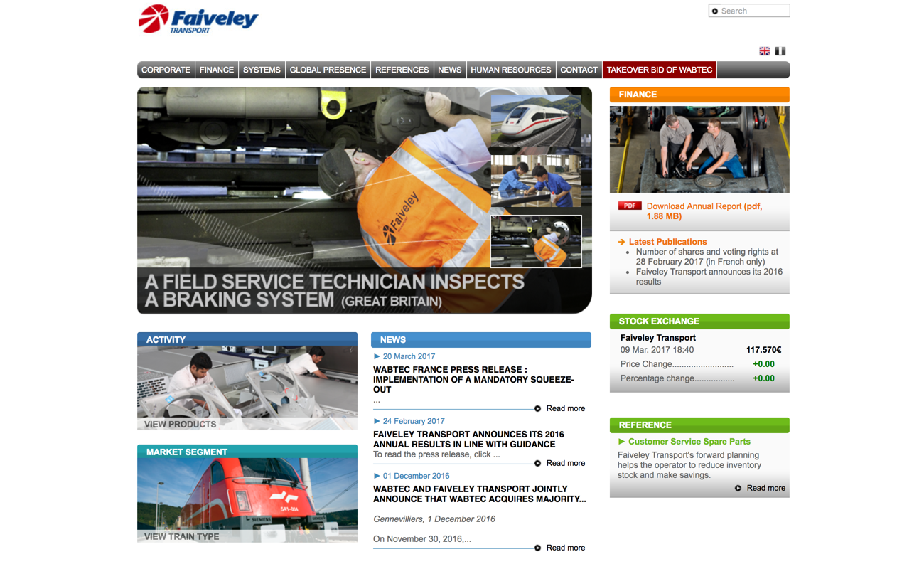This screenshot has width=924, height=569.
Task: Click the View Products link
Action: point(181,424)
